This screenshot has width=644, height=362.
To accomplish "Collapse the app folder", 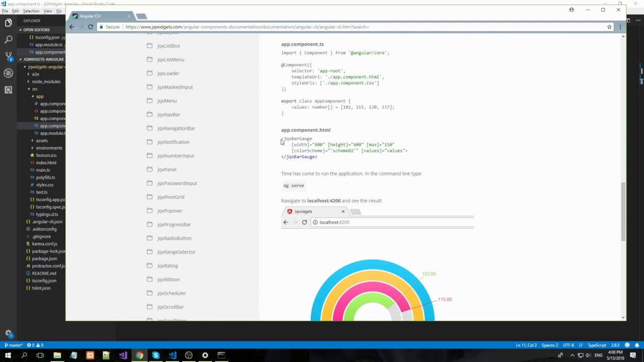I will click(39, 97).
